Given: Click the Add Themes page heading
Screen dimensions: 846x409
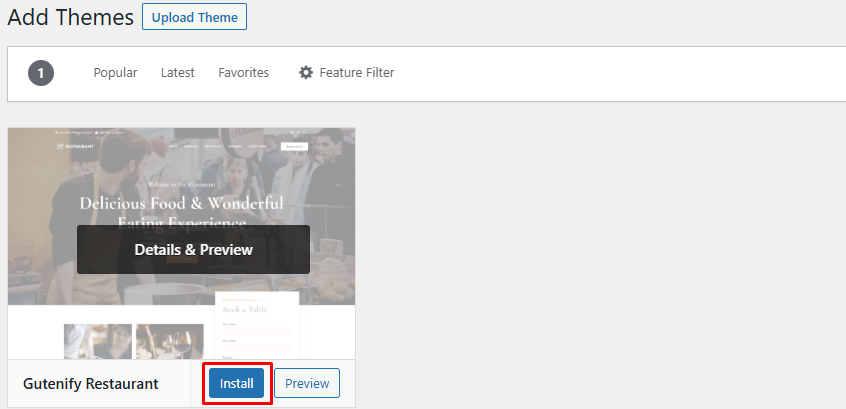Looking at the screenshot, I should coord(70,17).
